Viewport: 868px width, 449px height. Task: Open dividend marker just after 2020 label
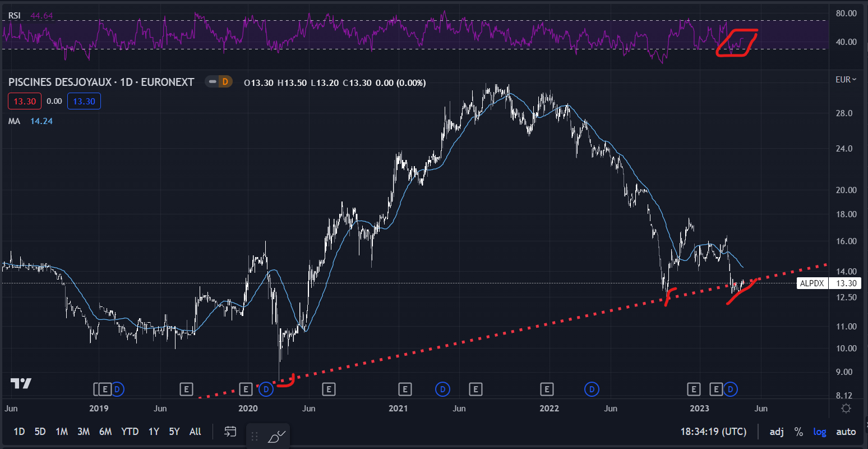point(266,388)
